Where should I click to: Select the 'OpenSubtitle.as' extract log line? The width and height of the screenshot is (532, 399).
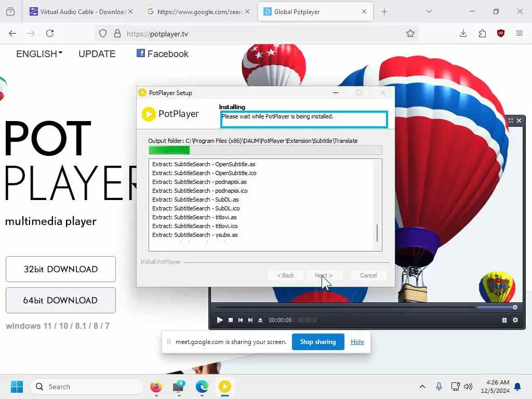coord(204,164)
